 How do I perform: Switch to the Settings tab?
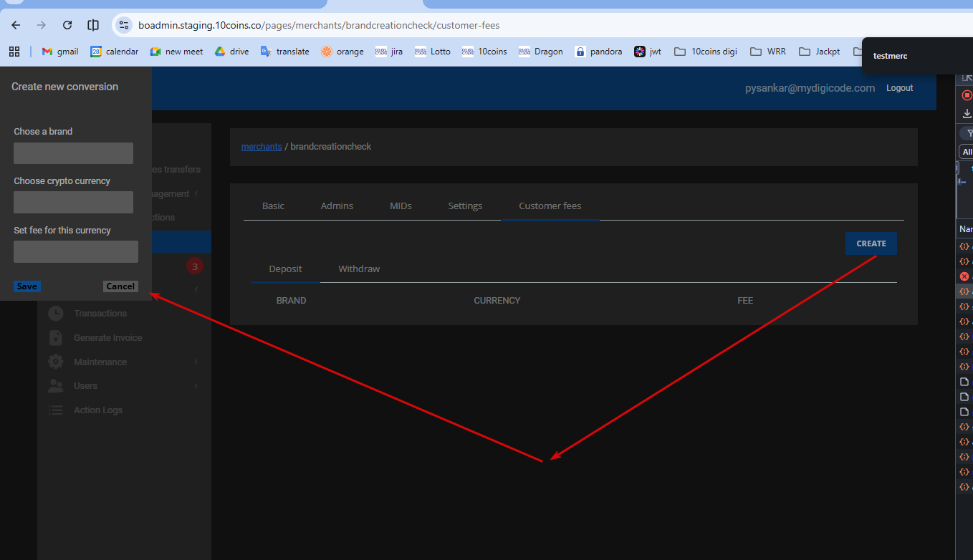(465, 206)
